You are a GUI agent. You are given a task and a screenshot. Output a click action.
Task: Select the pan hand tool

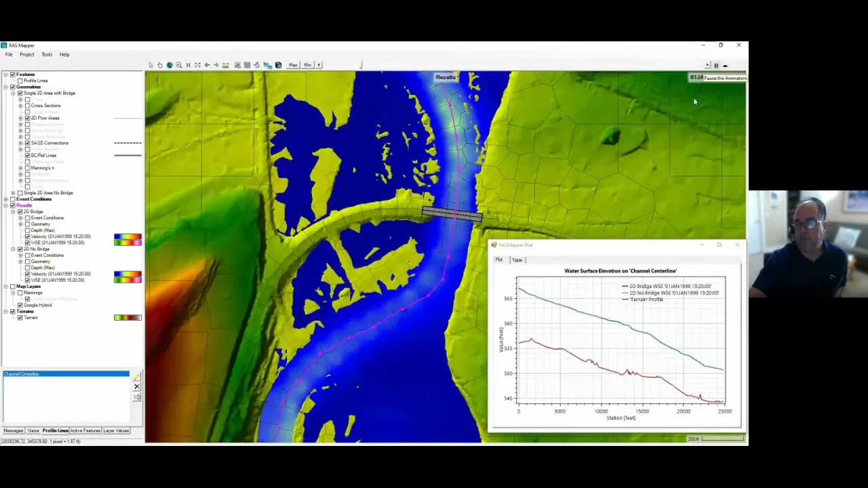[160, 65]
